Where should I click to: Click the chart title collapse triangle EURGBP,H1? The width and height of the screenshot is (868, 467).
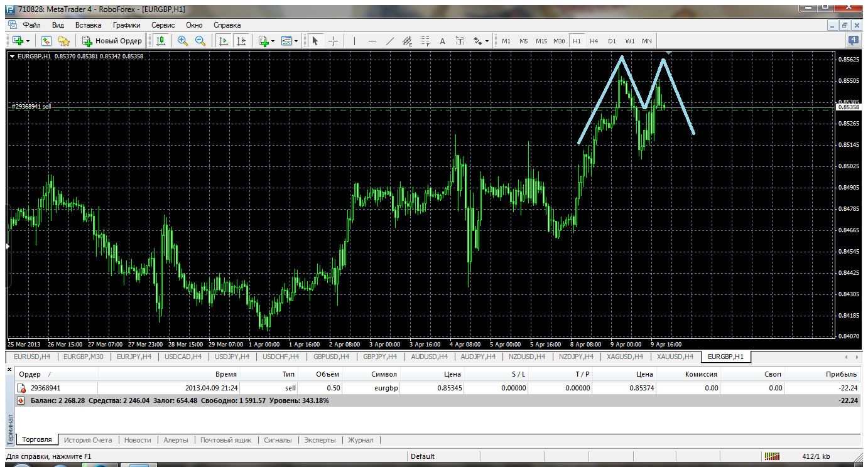(13, 56)
